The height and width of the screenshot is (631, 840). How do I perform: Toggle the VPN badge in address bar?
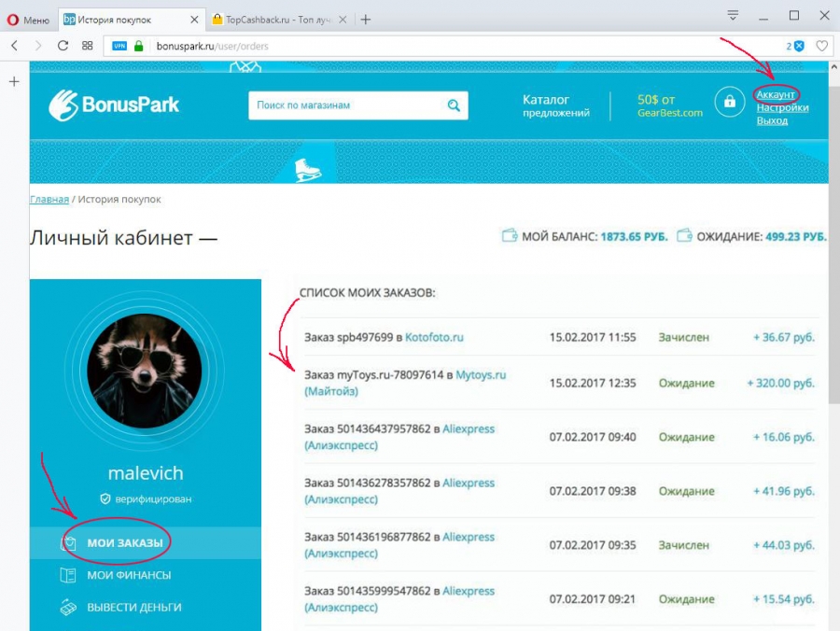[119, 46]
